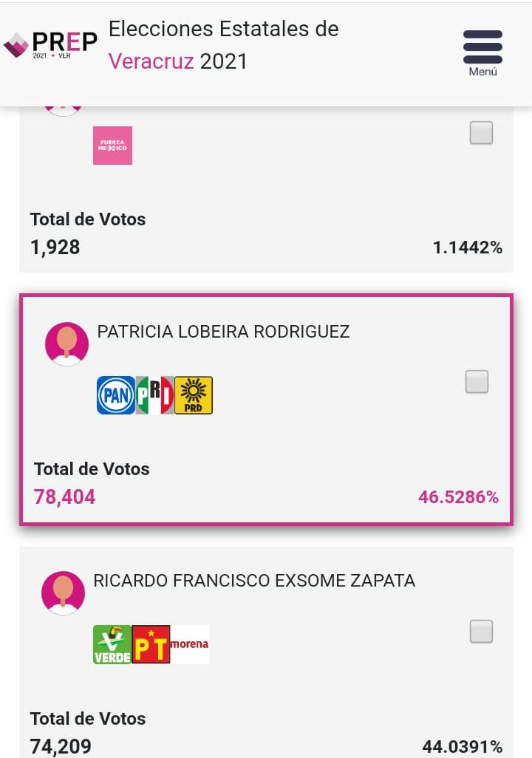Click the 46.5286% percentage value
The width and height of the screenshot is (532, 758).
point(459,497)
